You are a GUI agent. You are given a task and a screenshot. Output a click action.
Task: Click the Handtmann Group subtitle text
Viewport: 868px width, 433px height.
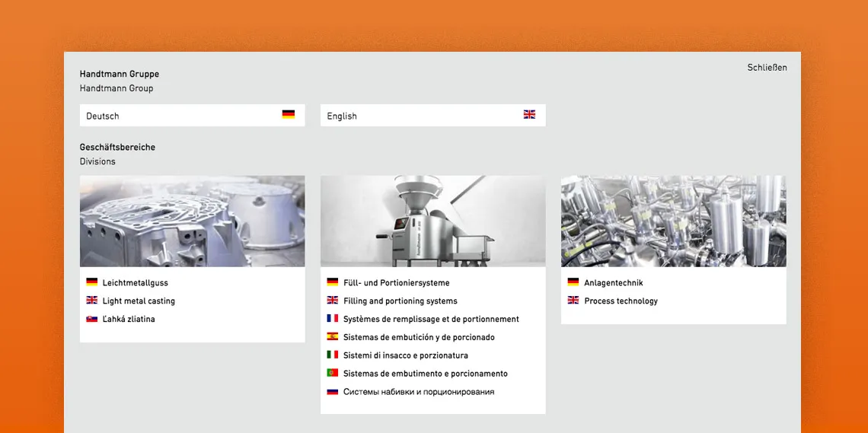point(116,88)
